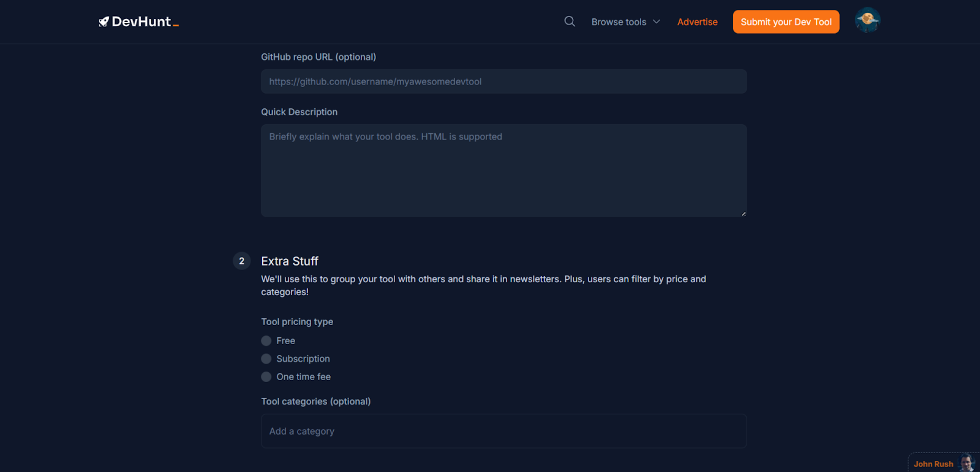Click the Tool categories (optional) label

click(316, 402)
